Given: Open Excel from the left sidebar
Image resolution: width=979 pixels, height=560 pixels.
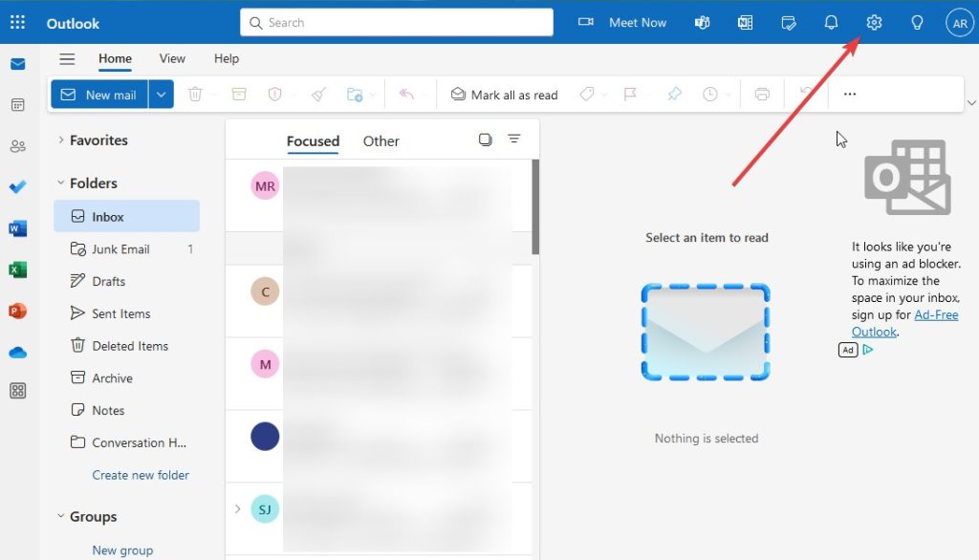Looking at the screenshot, I should coord(17,269).
